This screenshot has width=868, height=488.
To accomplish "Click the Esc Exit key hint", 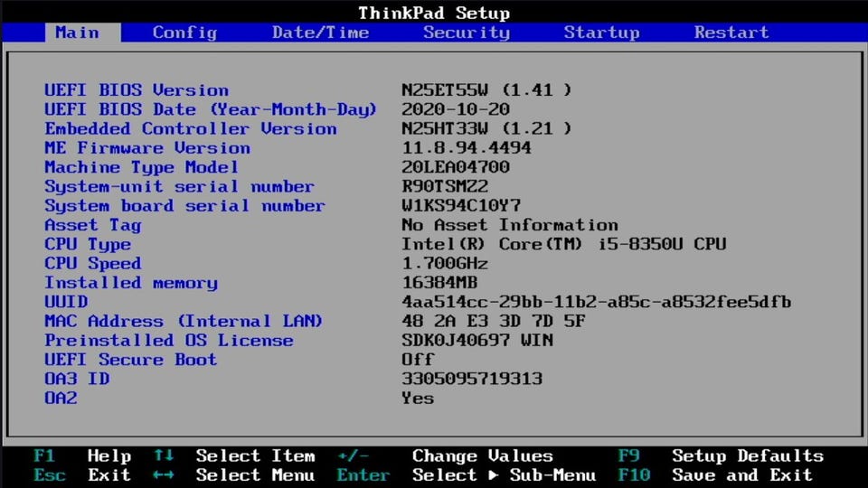I will point(82,475).
